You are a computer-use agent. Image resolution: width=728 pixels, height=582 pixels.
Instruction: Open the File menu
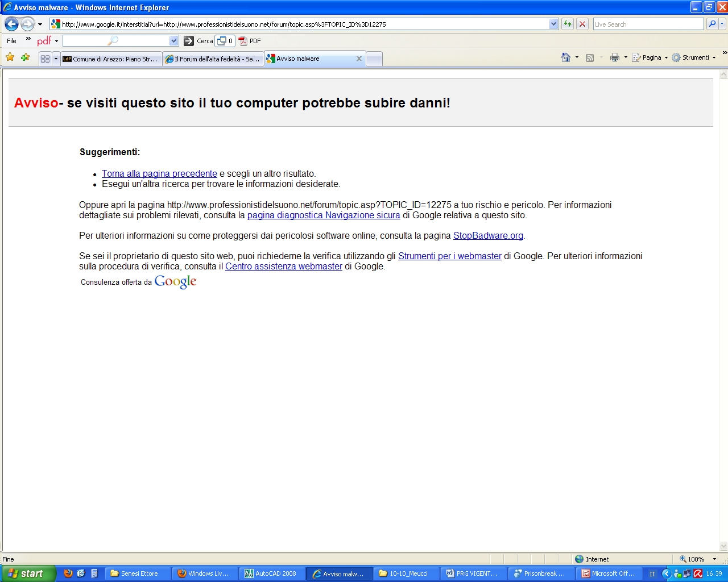tap(12, 41)
